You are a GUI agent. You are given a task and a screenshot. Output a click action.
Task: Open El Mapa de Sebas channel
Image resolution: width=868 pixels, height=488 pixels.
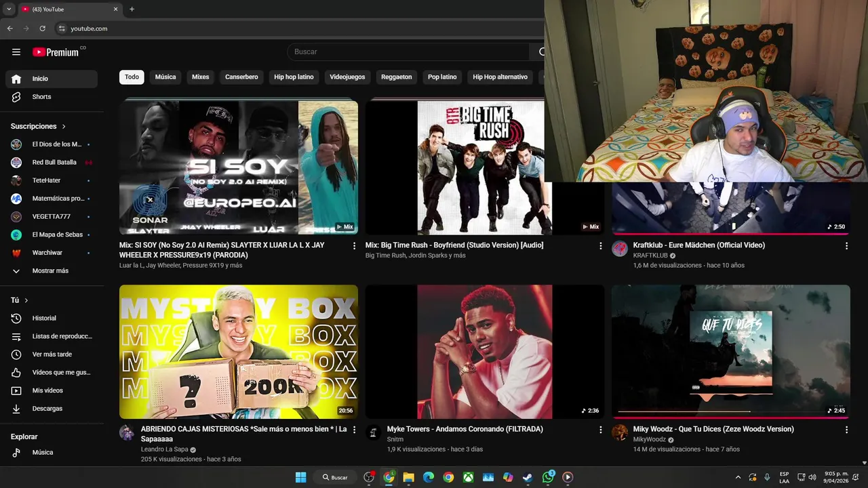52,235
